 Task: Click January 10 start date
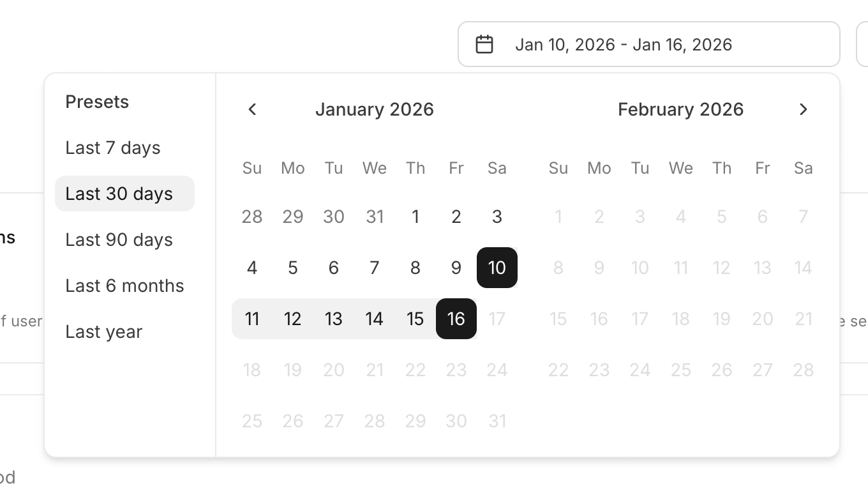click(x=497, y=268)
